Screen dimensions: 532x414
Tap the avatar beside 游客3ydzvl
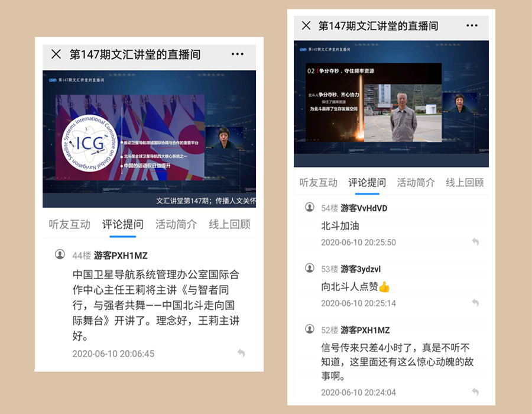tap(310, 268)
